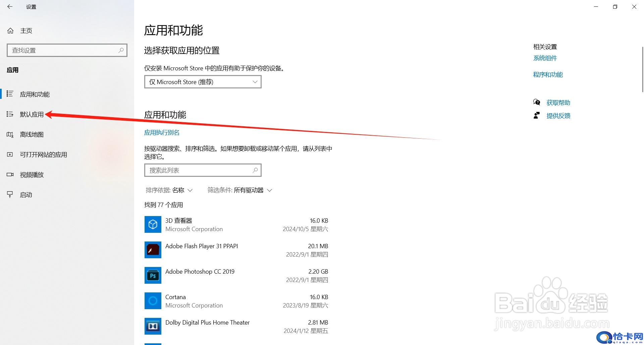This screenshot has width=644, height=345.
Task: Open 可打开网站的应用 settings page
Action: click(67, 154)
